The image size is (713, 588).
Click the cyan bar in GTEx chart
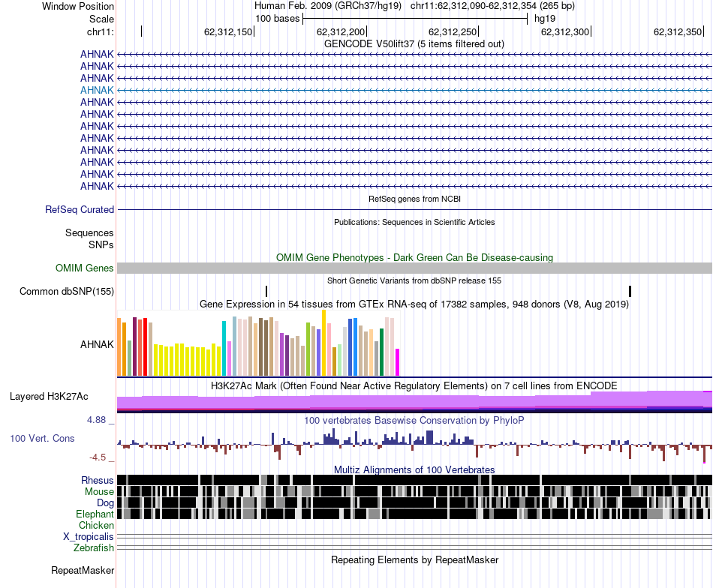224,349
